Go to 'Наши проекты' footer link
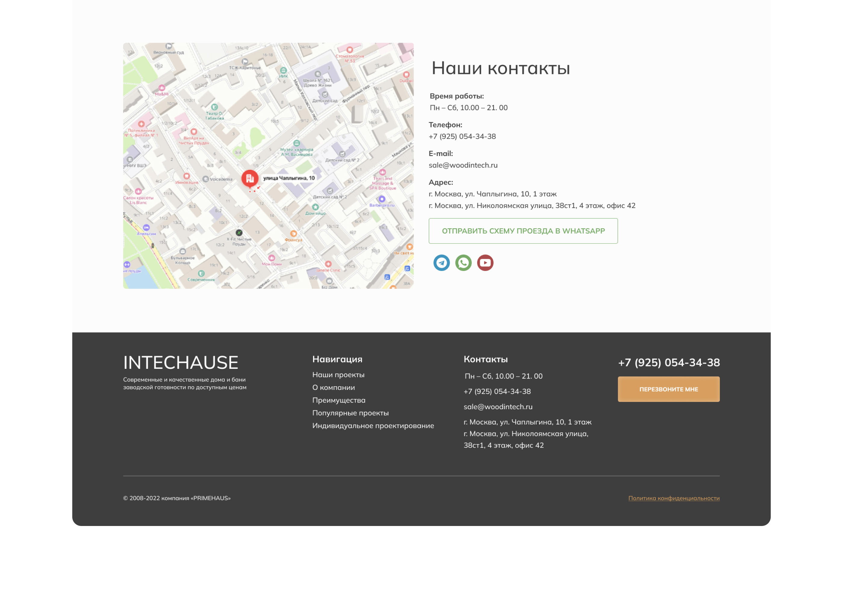This screenshot has width=843, height=616. 338,375
